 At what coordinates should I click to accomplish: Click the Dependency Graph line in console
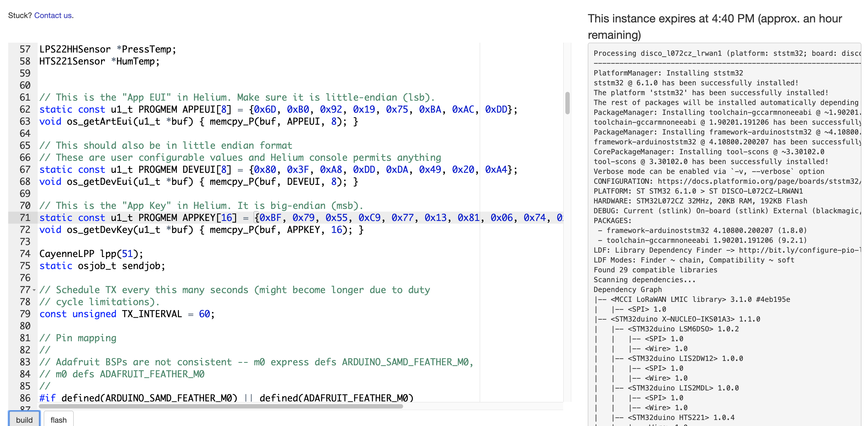tap(627, 290)
